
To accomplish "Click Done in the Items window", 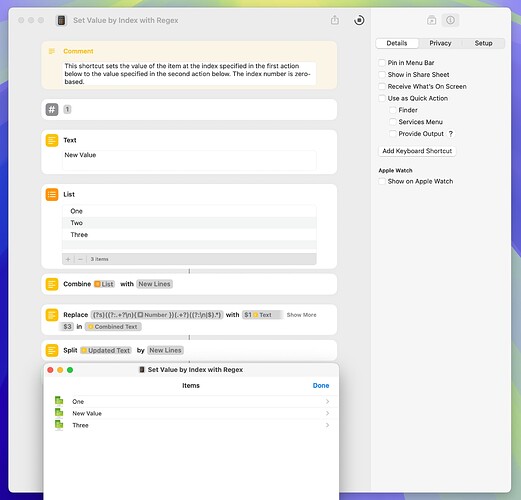I will point(321,385).
